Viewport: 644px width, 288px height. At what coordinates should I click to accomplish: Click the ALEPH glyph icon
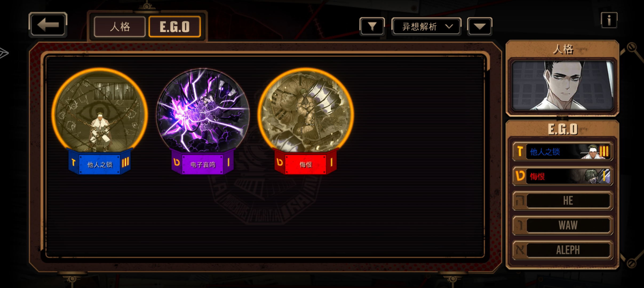tap(520, 250)
